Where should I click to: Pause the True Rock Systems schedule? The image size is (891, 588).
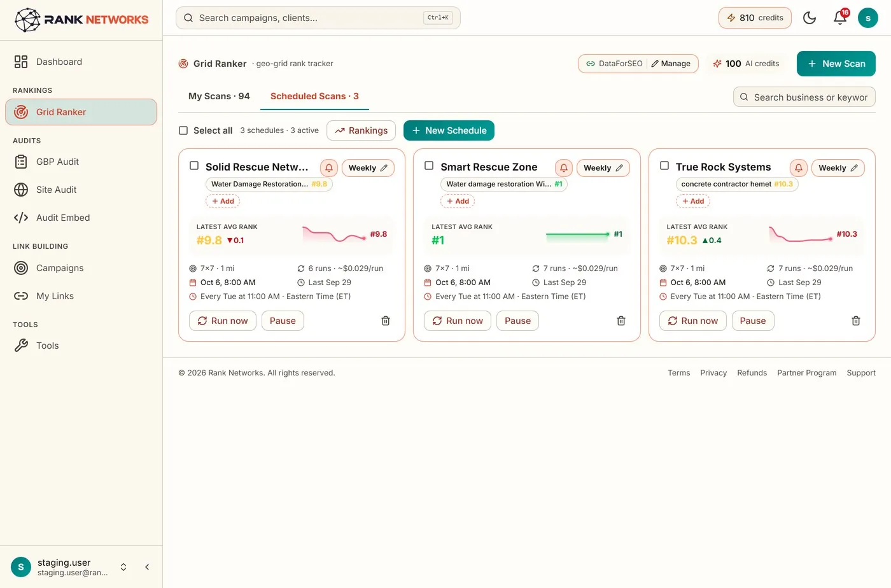tap(753, 321)
